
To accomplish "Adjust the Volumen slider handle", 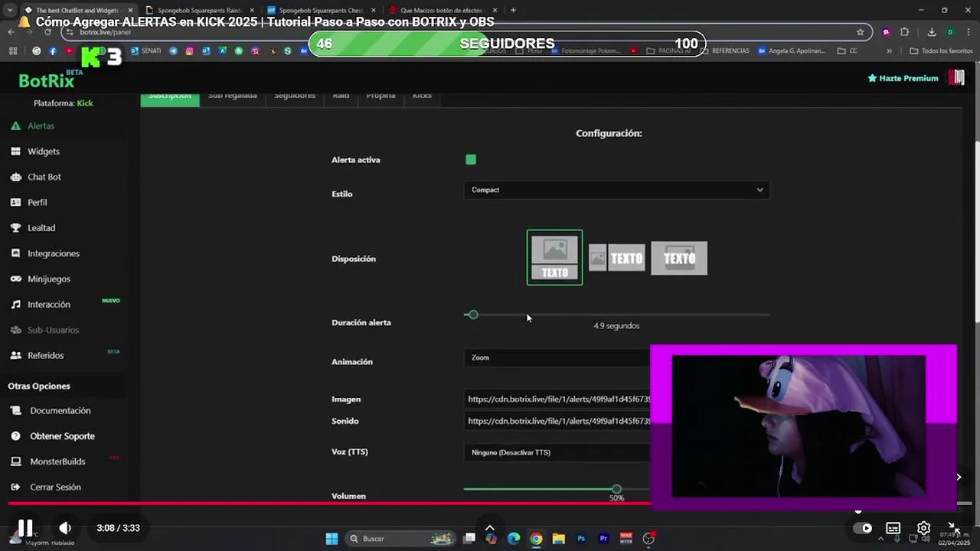I will pyautogui.click(x=616, y=488).
